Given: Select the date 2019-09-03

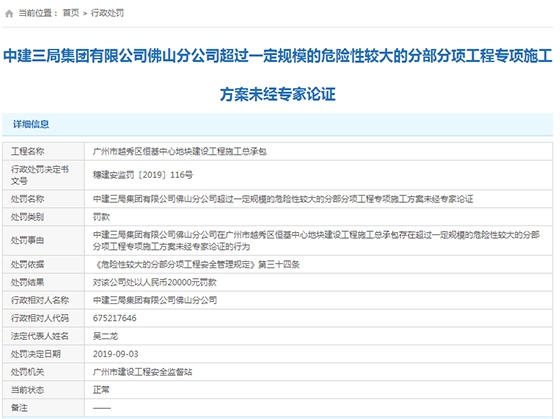Looking at the screenshot, I should (115, 354).
